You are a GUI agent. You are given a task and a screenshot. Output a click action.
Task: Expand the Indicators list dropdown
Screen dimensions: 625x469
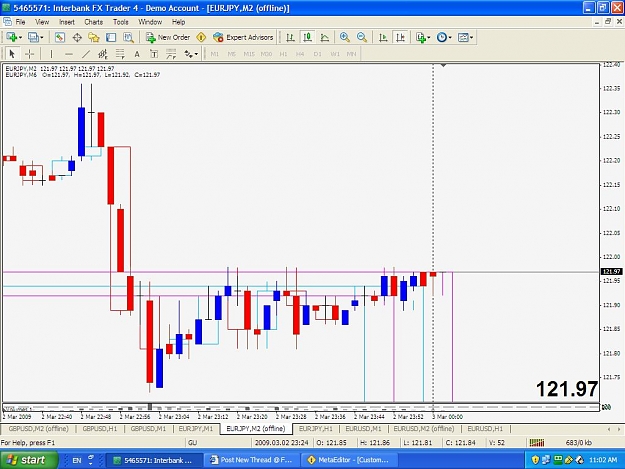(429, 37)
